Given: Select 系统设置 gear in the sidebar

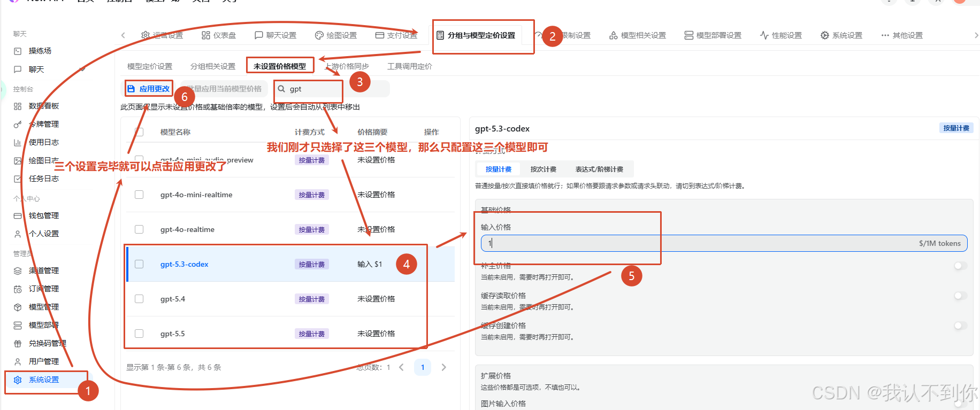Looking at the screenshot, I should tap(43, 380).
